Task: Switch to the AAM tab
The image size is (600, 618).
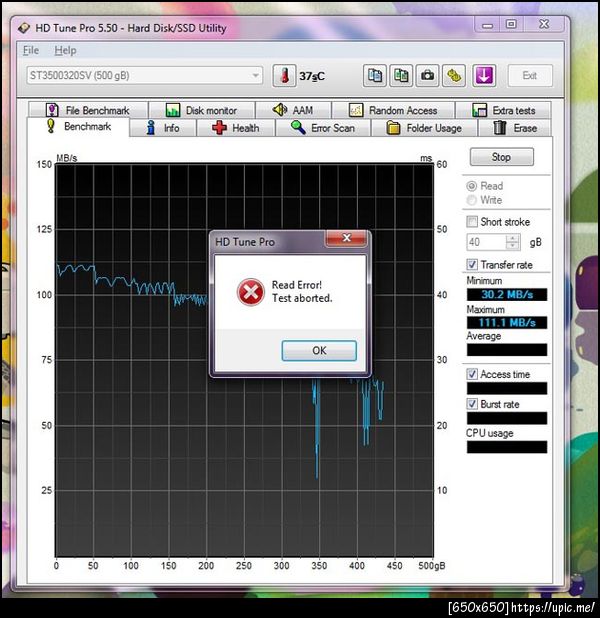Action: (293, 110)
